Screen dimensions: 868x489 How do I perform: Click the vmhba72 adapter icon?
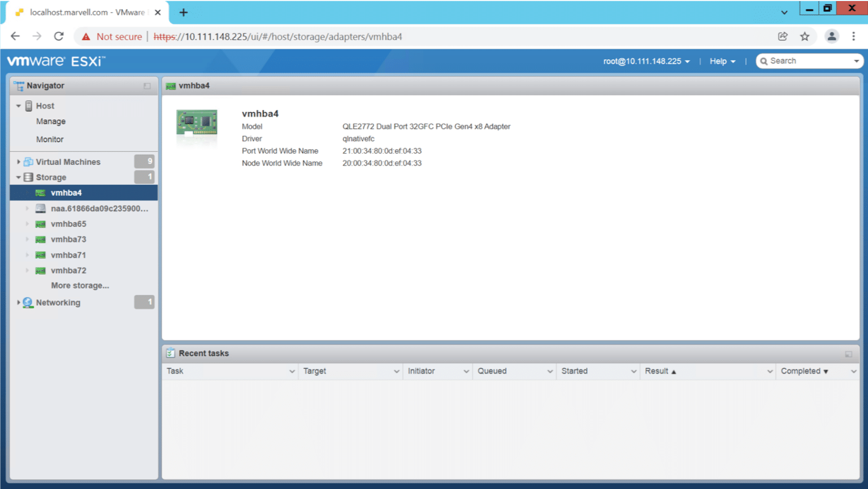41,270
